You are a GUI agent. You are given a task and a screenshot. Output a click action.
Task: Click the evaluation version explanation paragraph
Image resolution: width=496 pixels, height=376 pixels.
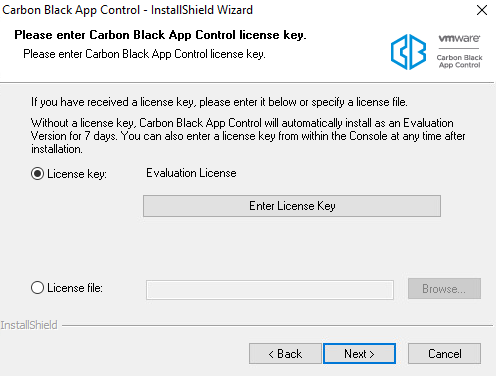(x=248, y=136)
